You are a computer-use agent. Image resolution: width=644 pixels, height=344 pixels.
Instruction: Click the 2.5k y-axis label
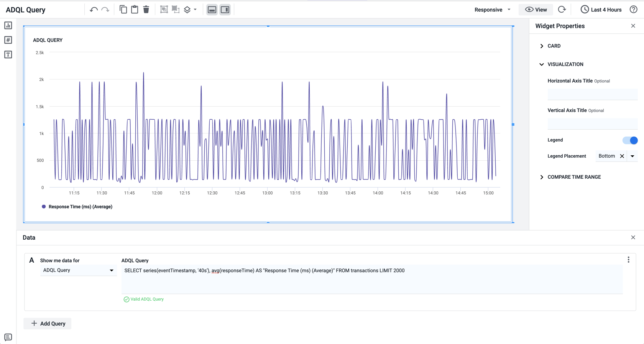[40, 53]
